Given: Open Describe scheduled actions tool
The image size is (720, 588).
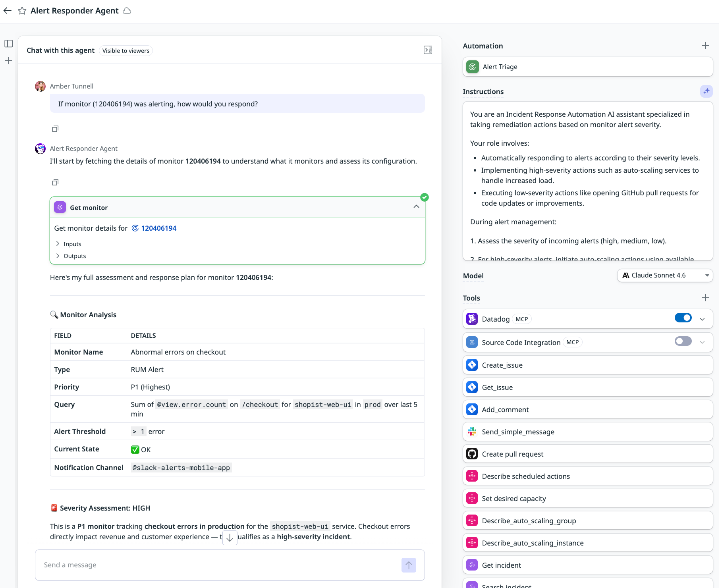Looking at the screenshot, I should click(x=587, y=476).
